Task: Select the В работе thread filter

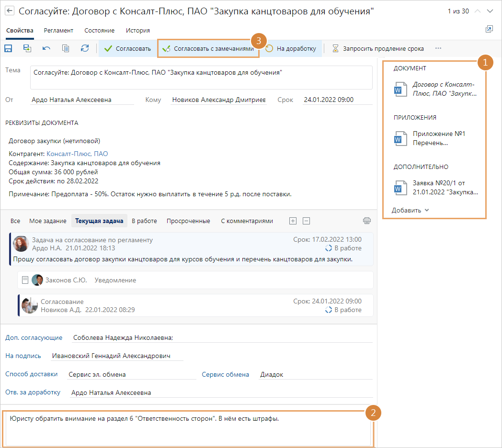Action: 144,221
